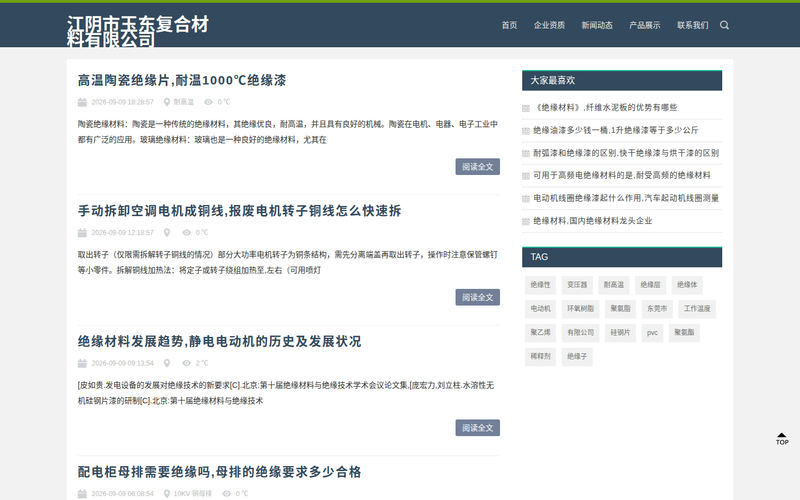
Task: Open article 手动拆卸空调电机成铜线 title
Action: (x=239, y=211)
